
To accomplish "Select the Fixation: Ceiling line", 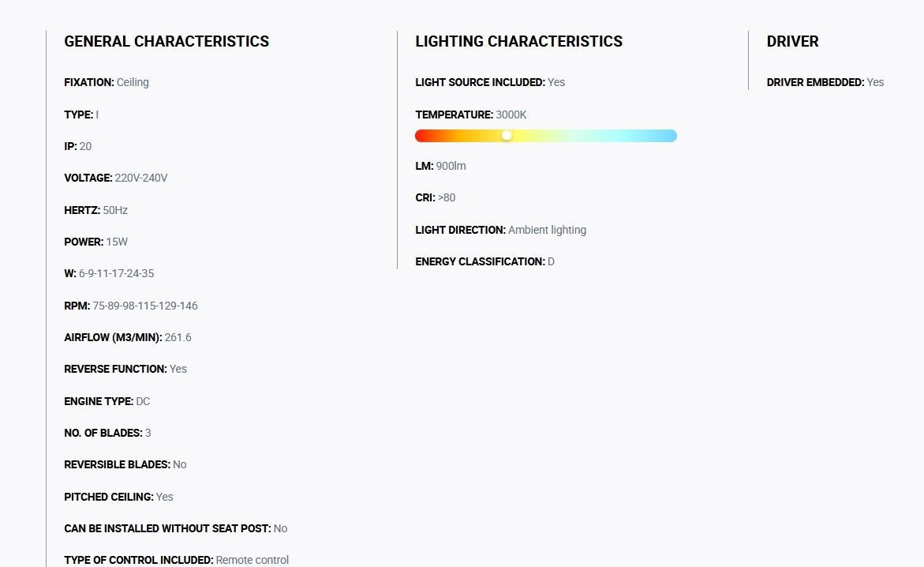I will (x=107, y=83).
